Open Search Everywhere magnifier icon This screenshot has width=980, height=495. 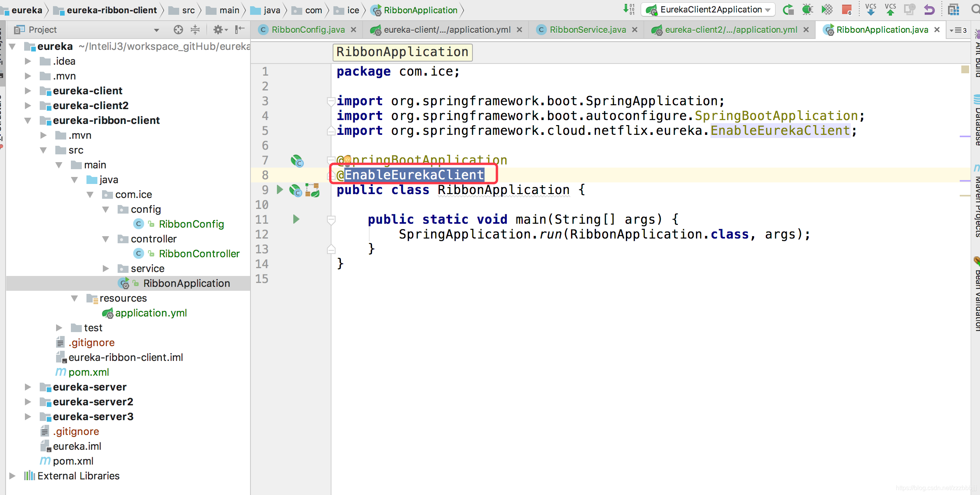point(975,10)
